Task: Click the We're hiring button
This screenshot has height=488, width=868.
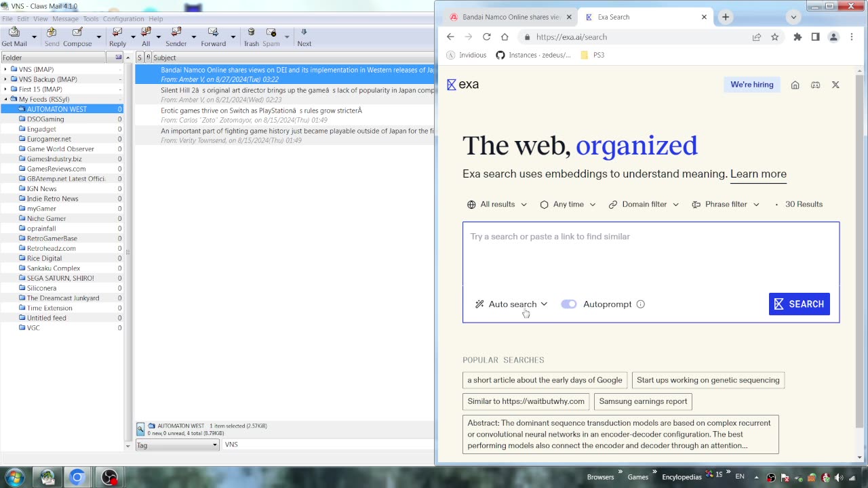Action: [x=752, y=85]
